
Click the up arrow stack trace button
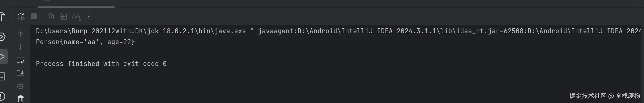tap(21, 34)
